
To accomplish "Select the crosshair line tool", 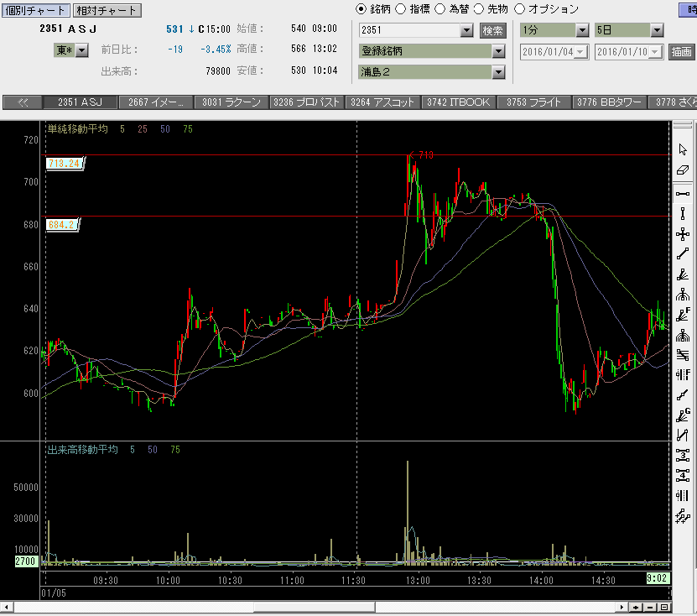I will pos(683,234).
